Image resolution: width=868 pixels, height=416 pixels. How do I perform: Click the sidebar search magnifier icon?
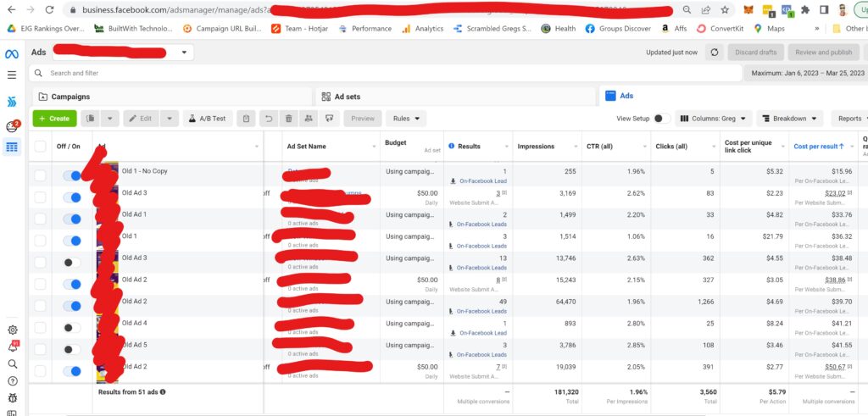point(12,364)
